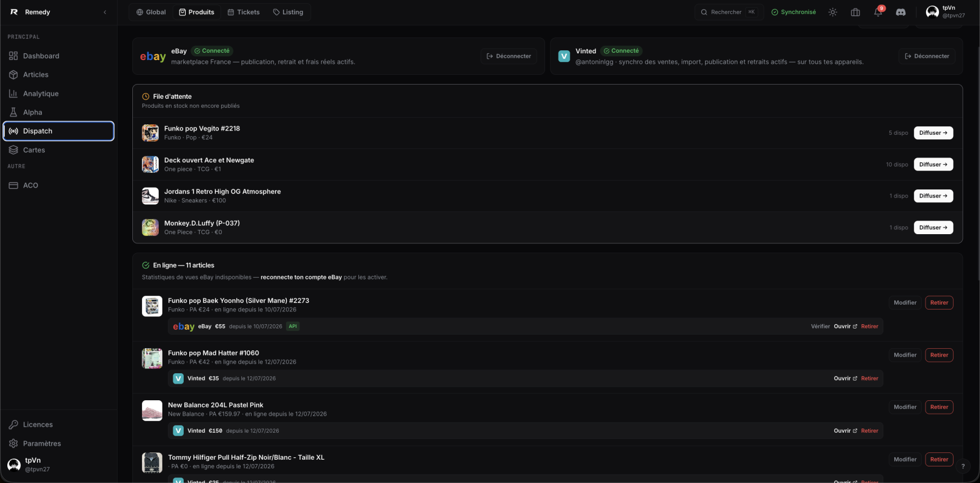Click the File d'attente clock icon
This screenshot has height=483, width=980.
point(146,97)
